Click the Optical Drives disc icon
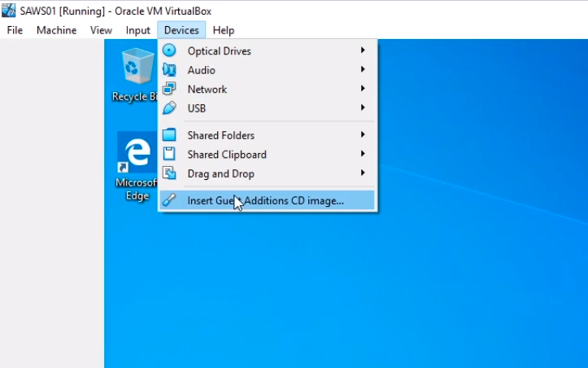588x368 pixels. (x=169, y=50)
